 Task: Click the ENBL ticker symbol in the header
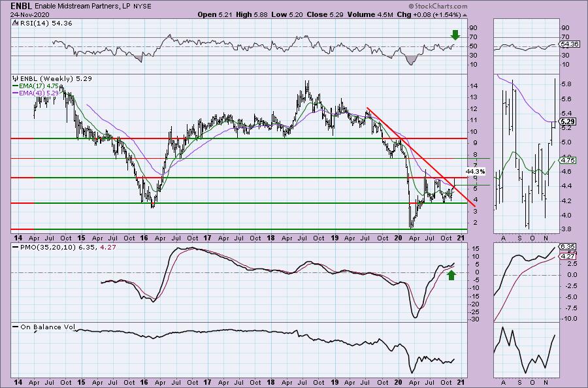tap(22, 6)
